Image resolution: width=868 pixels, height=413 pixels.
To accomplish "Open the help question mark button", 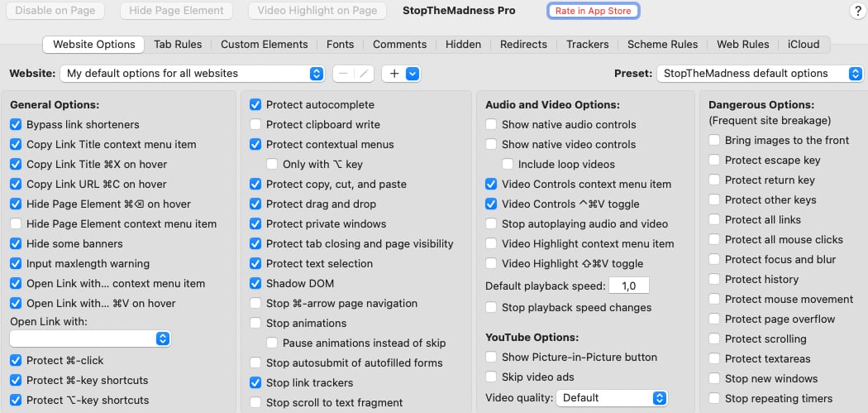I will coord(857,11).
